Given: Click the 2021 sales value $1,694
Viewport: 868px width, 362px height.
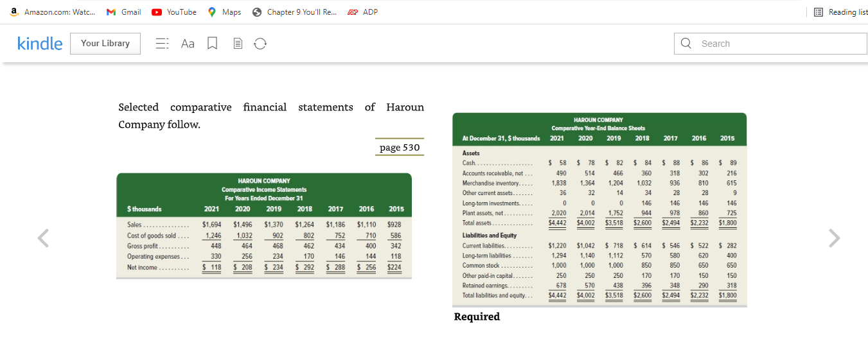Looking at the screenshot, I should click(x=212, y=225).
